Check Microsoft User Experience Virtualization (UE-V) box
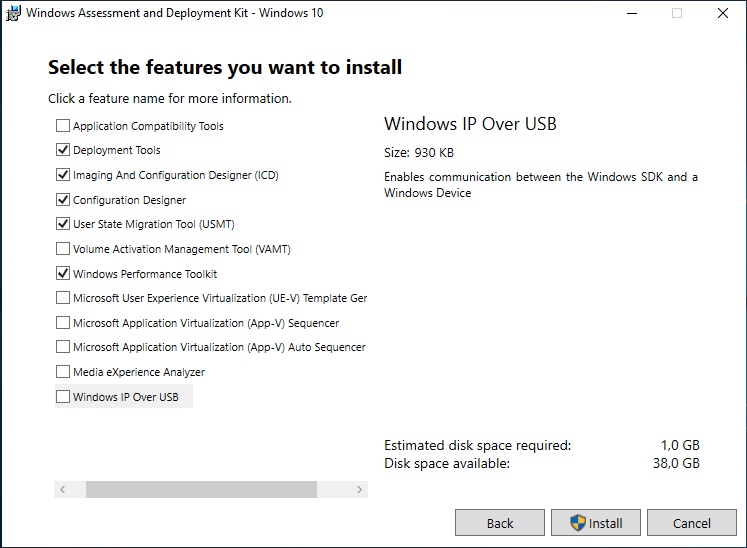The width and height of the screenshot is (747, 548). point(63,298)
